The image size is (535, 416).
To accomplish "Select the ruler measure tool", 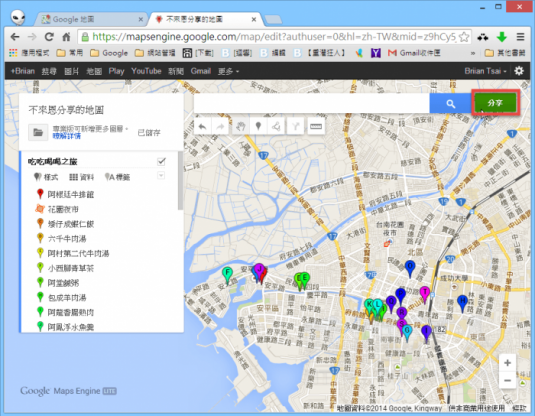I will pos(316,127).
